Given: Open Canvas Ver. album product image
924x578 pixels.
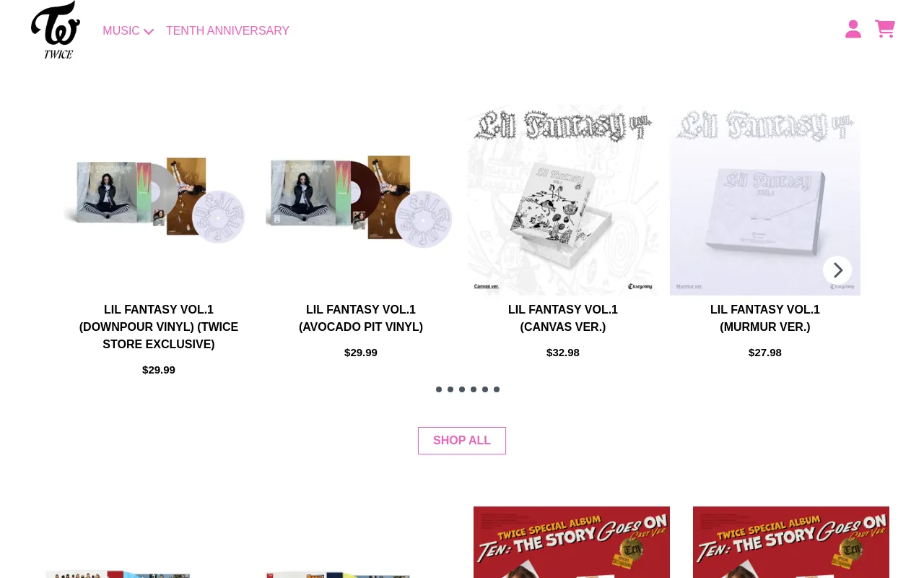Looking at the screenshot, I should (563, 200).
